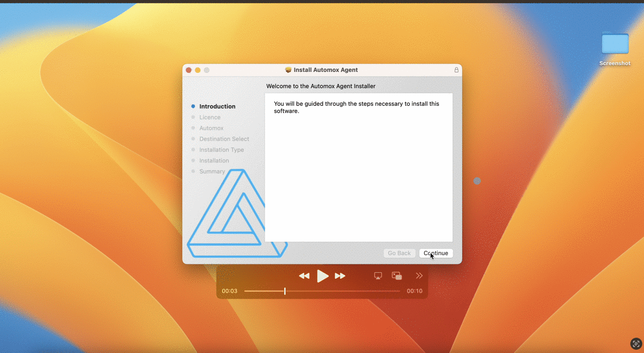This screenshot has height=353, width=644.
Task: Select Licence step in installer sidebar
Action: point(210,117)
